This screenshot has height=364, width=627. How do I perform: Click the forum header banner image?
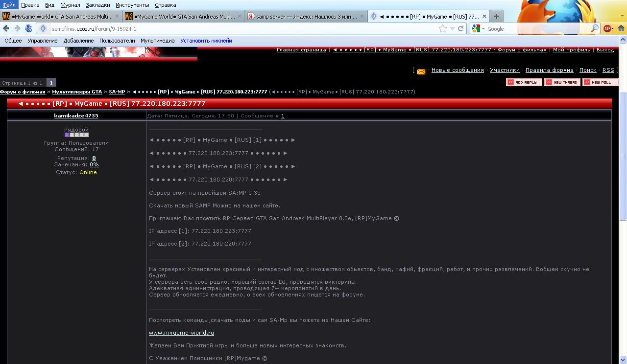coord(98,53)
